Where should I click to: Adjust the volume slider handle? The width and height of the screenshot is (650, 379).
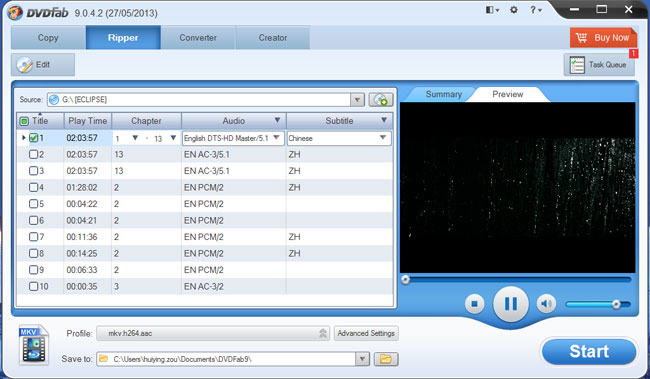(616, 304)
